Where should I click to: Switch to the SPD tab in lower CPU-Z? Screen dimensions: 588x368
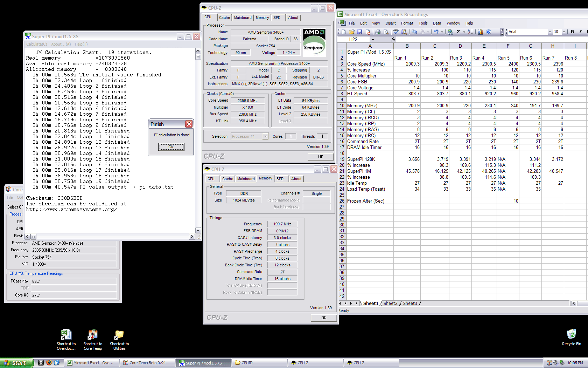click(x=280, y=179)
